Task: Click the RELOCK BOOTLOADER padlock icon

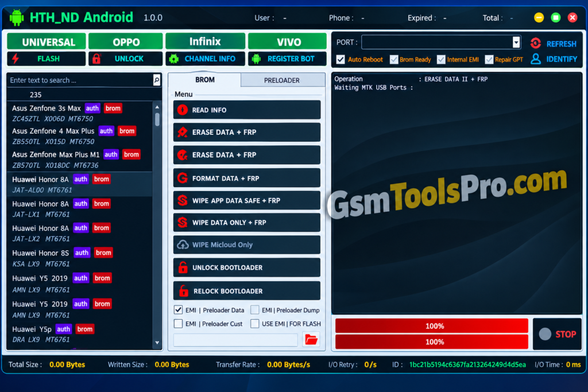Action: [183, 291]
